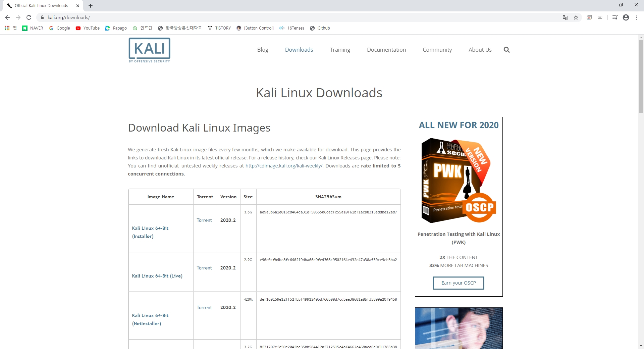Click Torrent link in the Live row
Viewport: 644px width, 349px height.
tap(204, 268)
